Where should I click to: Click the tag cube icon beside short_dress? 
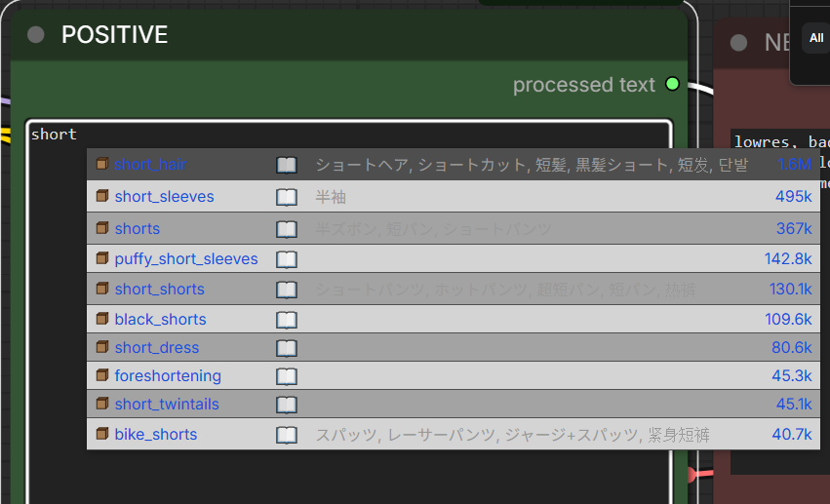point(102,347)
